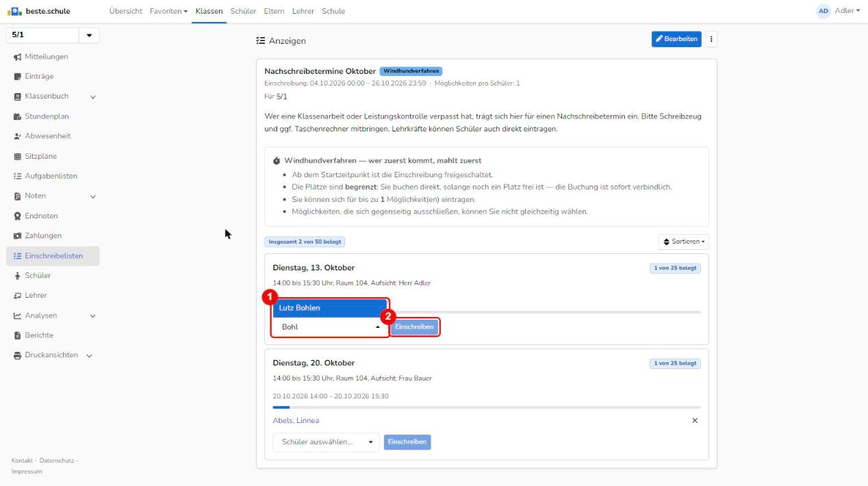This screenshot has width=868, height=486.
Task: Open Schüler auswählen dropdown for 20. Oktober
Action: point(326,442)
